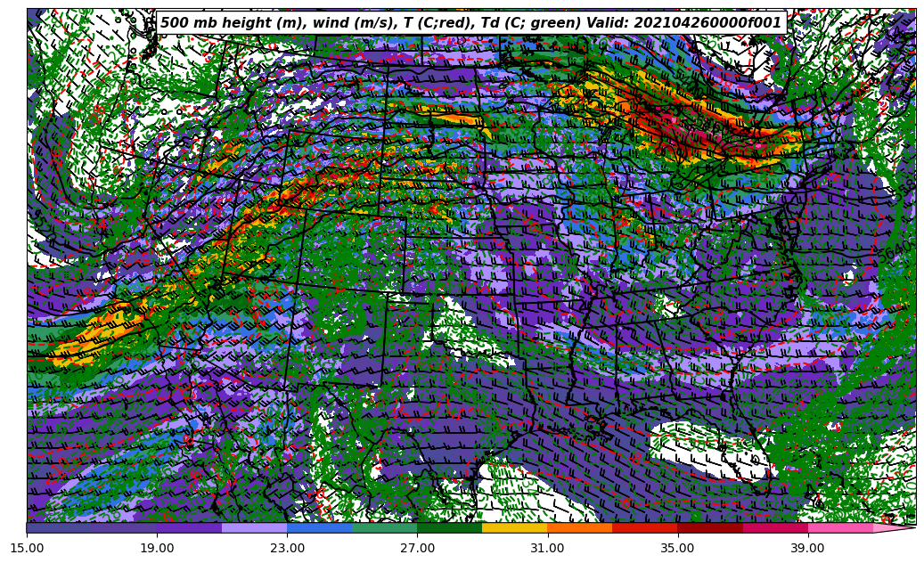Click the hot pink colorbar segment

[839, 527]
